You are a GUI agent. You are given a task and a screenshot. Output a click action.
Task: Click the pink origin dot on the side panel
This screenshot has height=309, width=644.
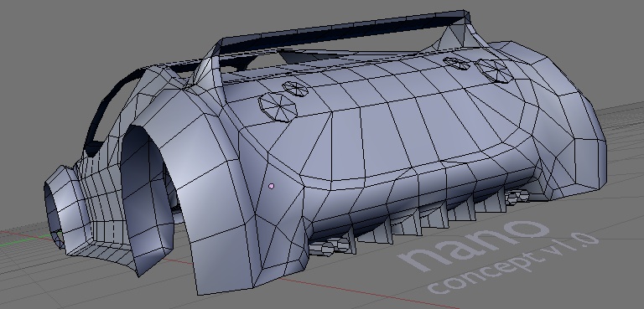click(x=272, y=186)
